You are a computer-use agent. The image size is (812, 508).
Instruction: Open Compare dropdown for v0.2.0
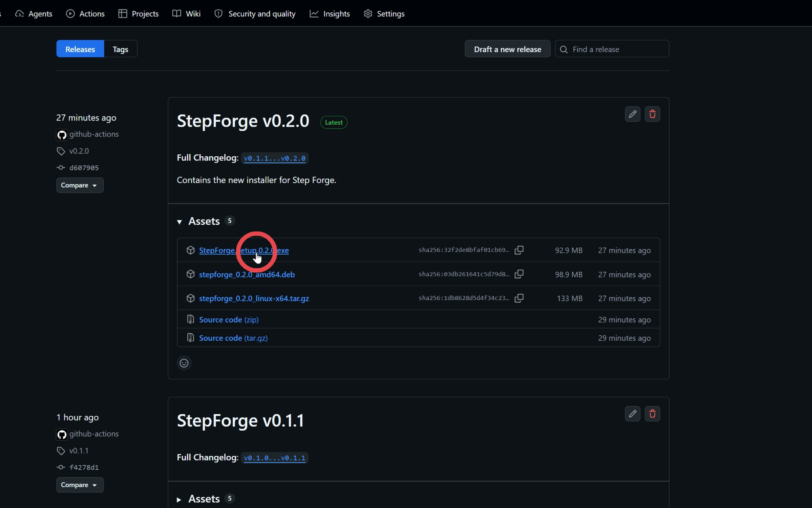coord(80,185)
